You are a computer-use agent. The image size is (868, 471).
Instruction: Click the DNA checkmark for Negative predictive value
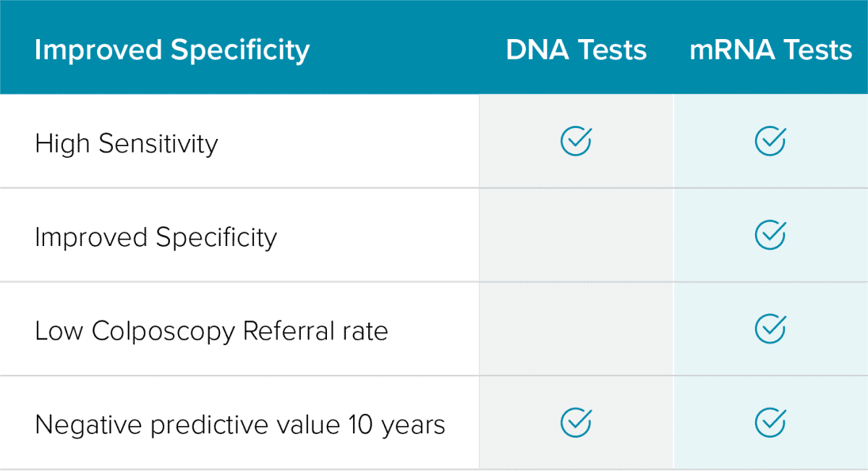tap(576, 423)
